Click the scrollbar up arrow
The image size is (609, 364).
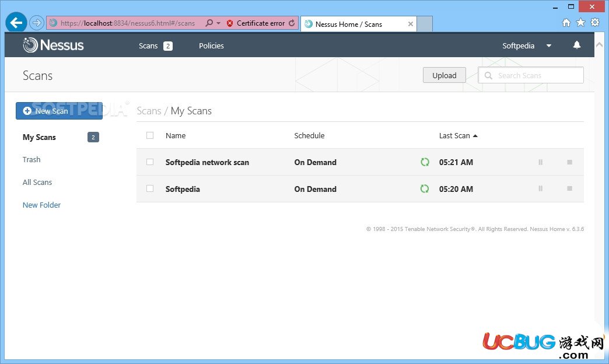pyautogui.click(x=599, y=45)
